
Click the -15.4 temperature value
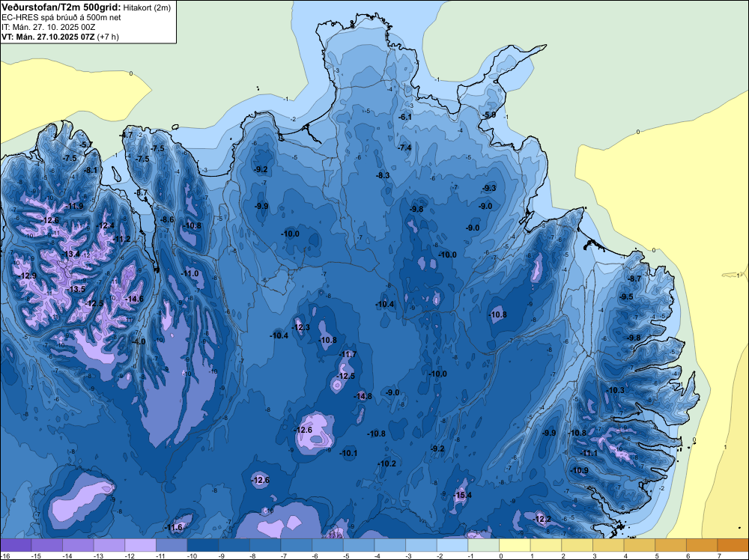[x=462, y=495]
